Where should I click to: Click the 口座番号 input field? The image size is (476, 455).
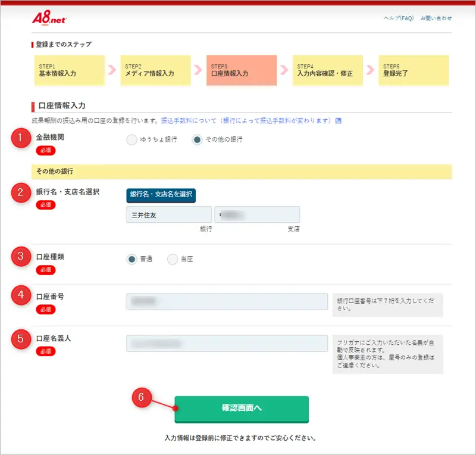click(x=227, y=301)
